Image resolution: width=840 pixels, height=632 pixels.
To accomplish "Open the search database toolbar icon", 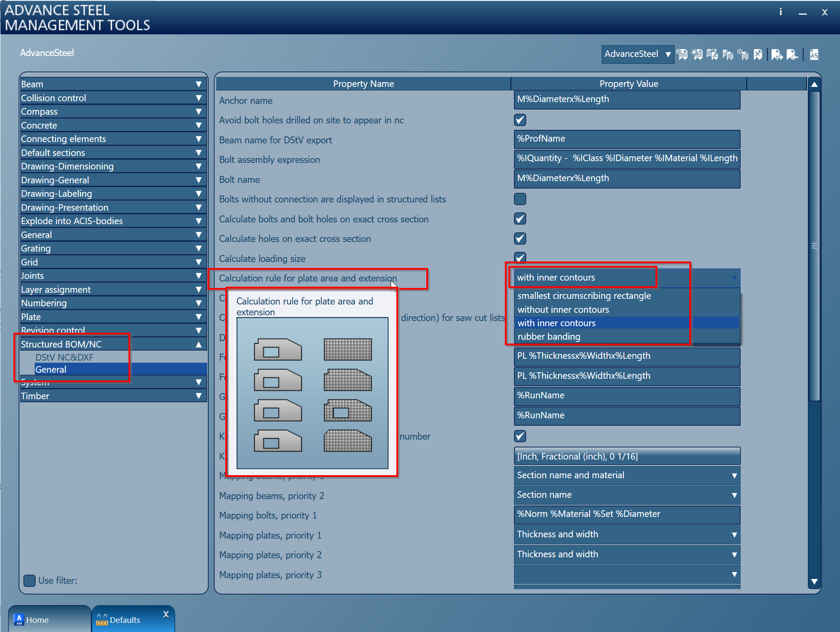I will 682,54.
